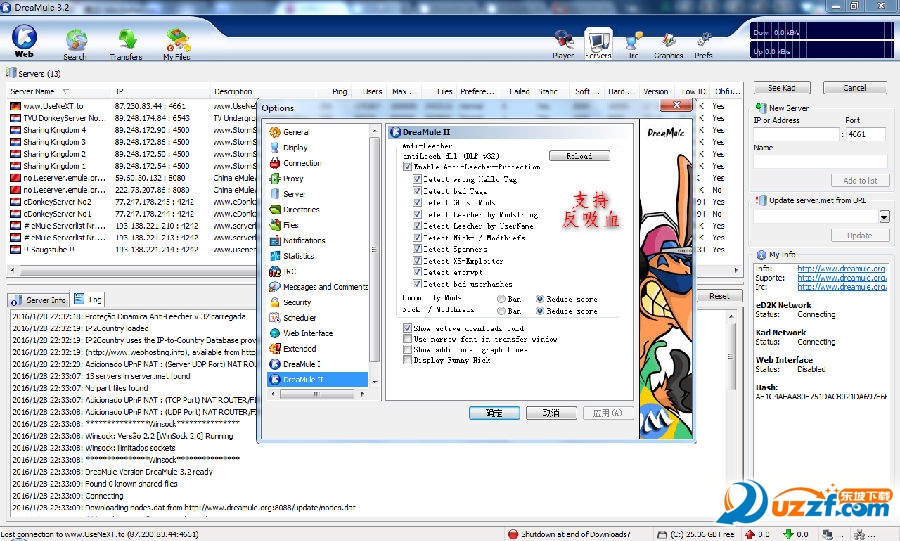
Task: Click the Add to list button
Action: pyautogui.click(x=860, y=181)
